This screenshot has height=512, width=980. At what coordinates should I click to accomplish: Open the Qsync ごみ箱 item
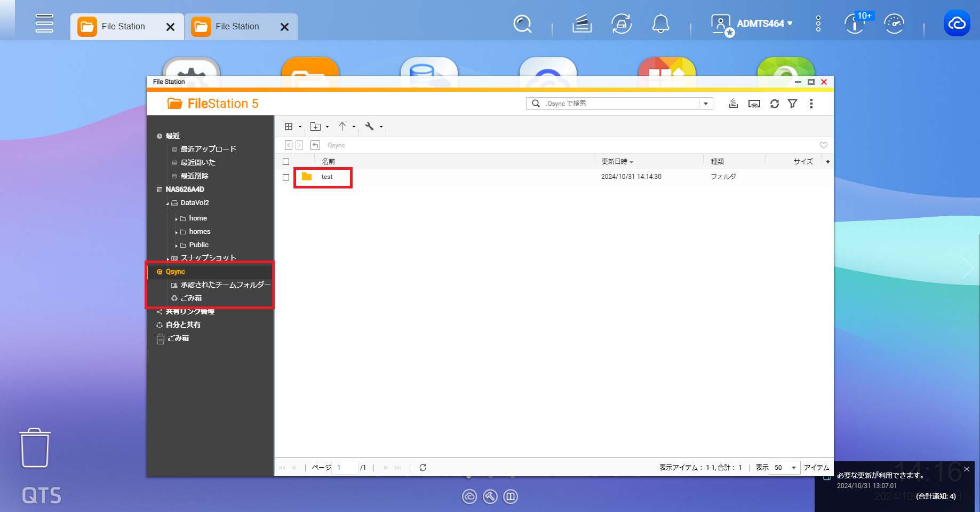point(191,298)
